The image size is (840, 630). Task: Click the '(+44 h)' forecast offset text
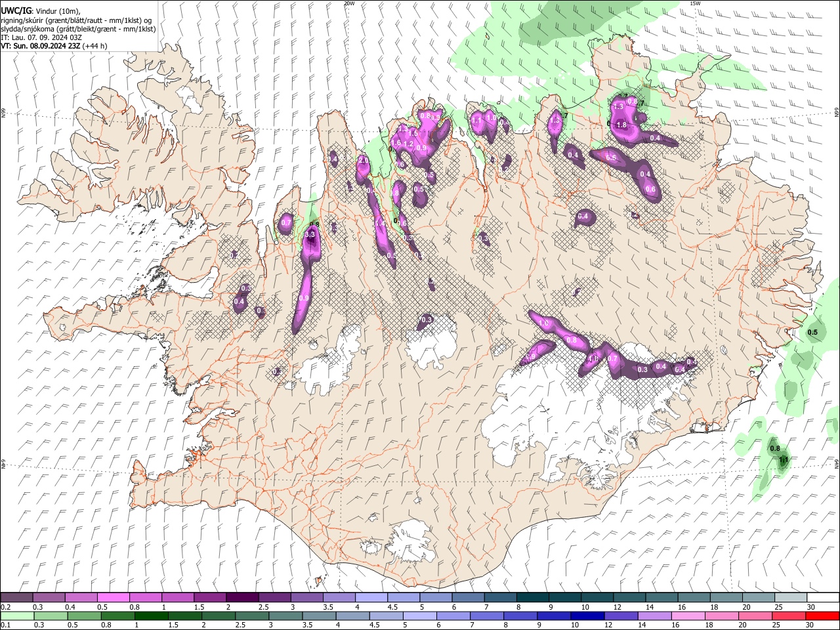click(95, 46)
